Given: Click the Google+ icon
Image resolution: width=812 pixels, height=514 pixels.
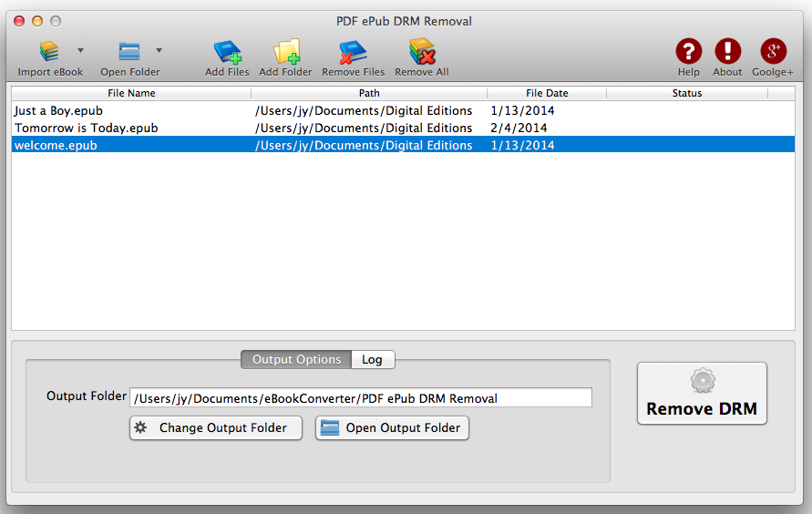Looking at the screenshot, I should [x=773, y=51].
